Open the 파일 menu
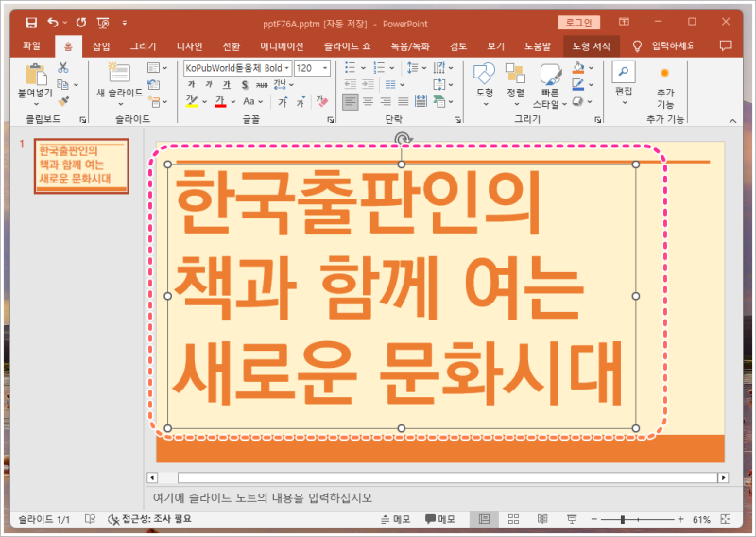 (32, 45)
